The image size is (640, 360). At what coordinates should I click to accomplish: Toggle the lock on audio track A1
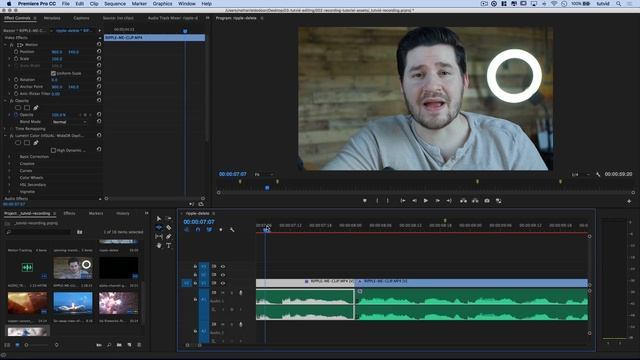tap(195, 299)
